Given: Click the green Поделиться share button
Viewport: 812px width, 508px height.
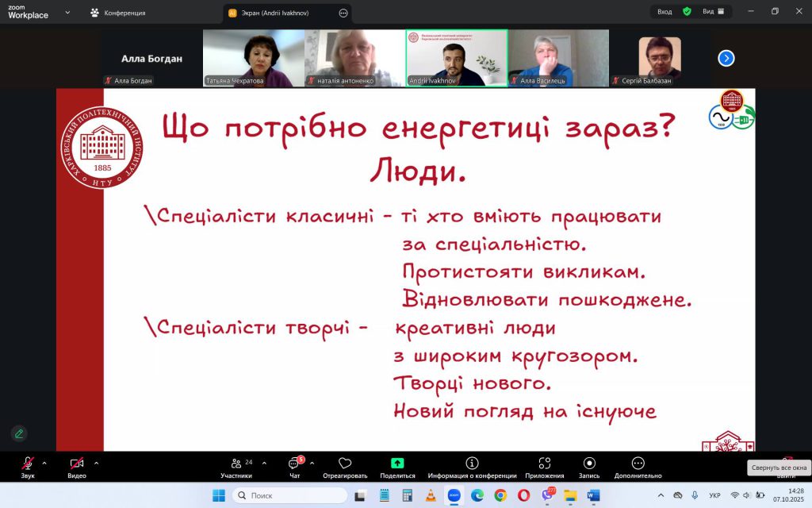Looking at the screenshot, I should coord(397,467).
